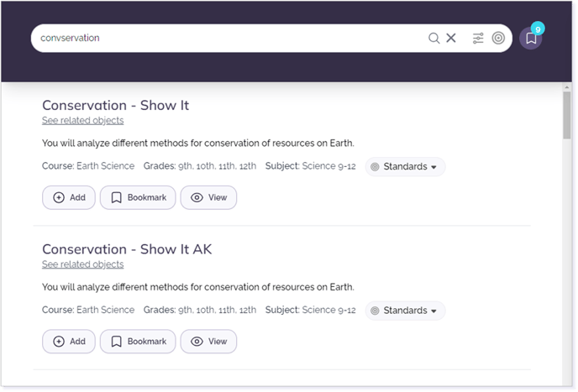The image size is (578, 392).
Task: Open the Conservation - Show It title
Action: (115, 106)
